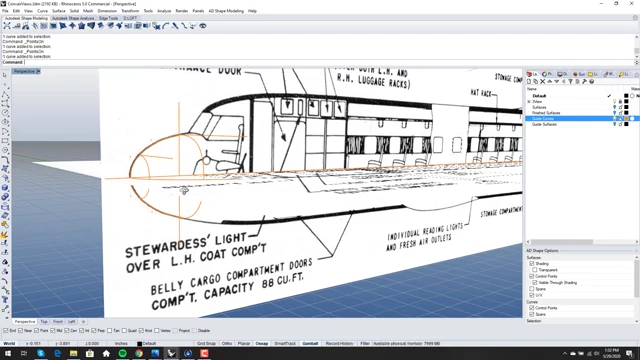Toggle Osnap in the status bar
Viewport: 640px width, 360px height.
(262, 344)
